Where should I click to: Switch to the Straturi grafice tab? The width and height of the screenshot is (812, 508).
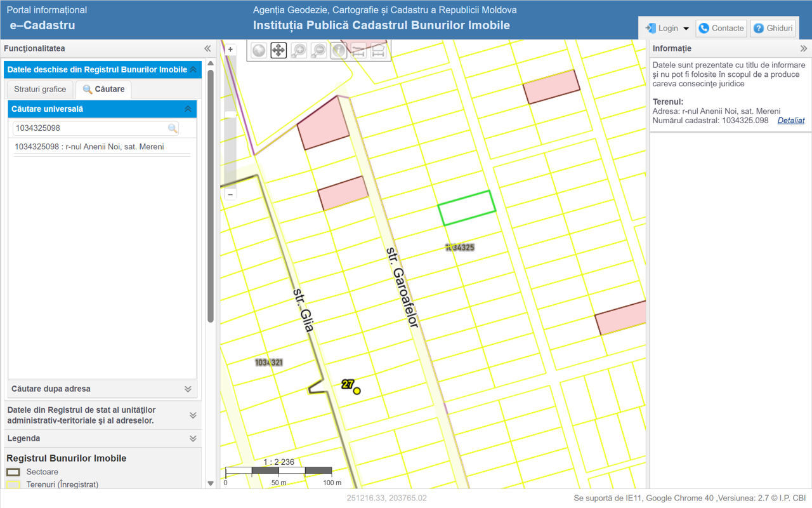40,90
